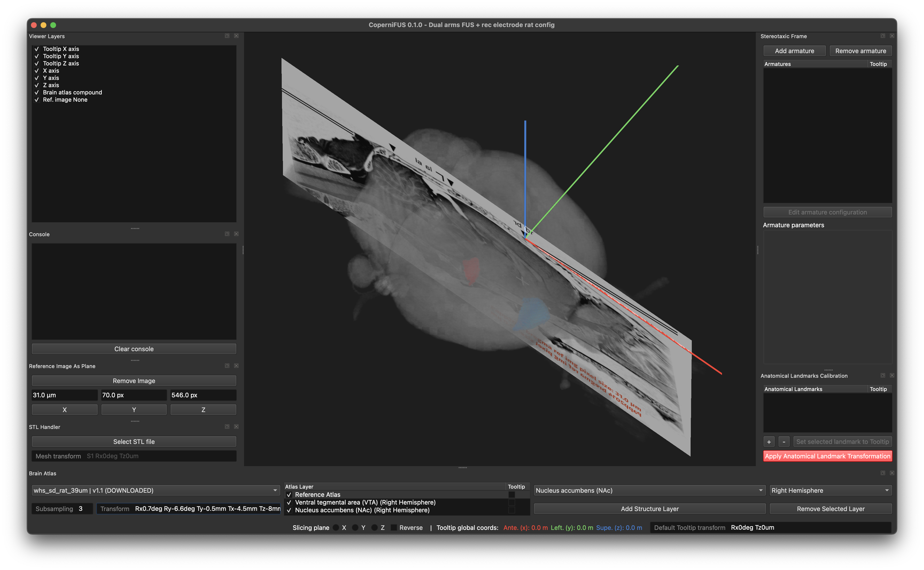The height and width of the screenshot is (570, 924).
Task: Click Edit armature configuration
Action: [827, 212]
